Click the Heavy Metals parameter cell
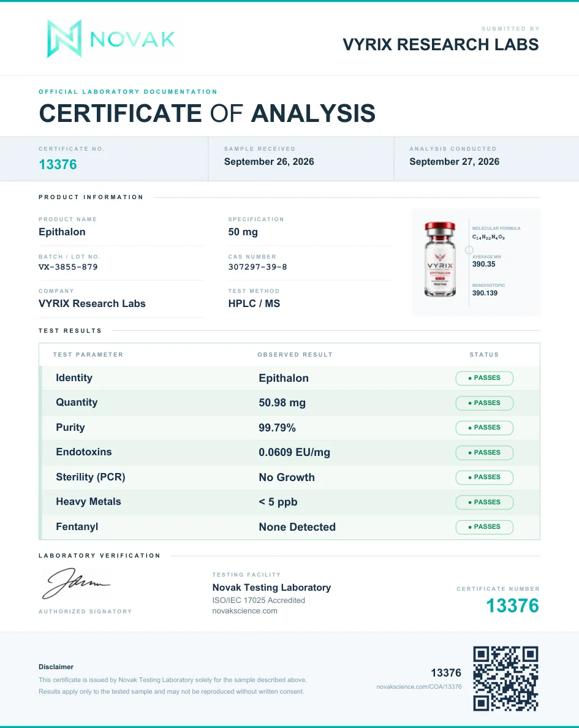579x728 pixels. click(88, 502)
